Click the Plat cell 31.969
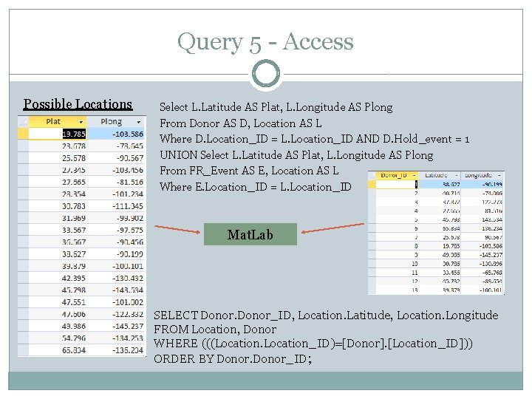 click(x=58, y=218)
